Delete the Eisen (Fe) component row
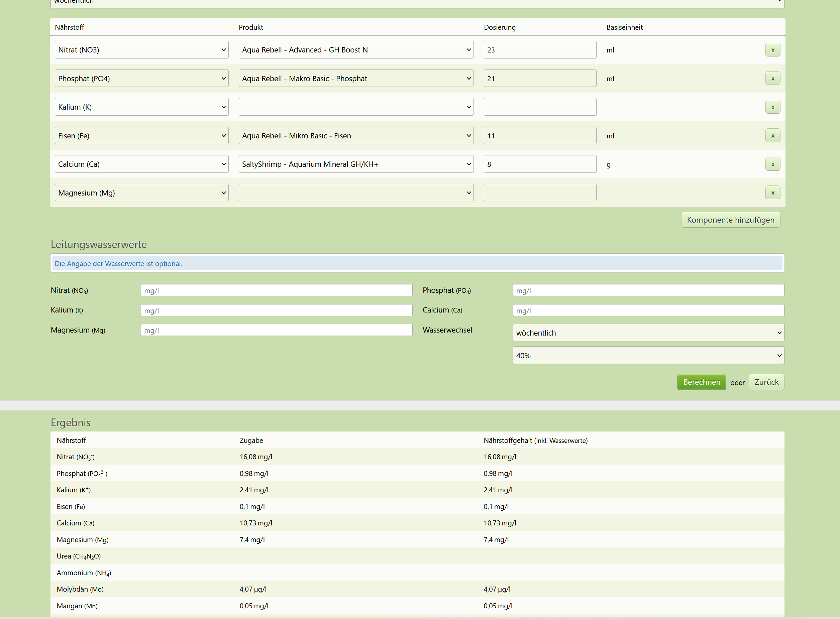The height and width of the screenshot is (619, 840). coord(772,136)
